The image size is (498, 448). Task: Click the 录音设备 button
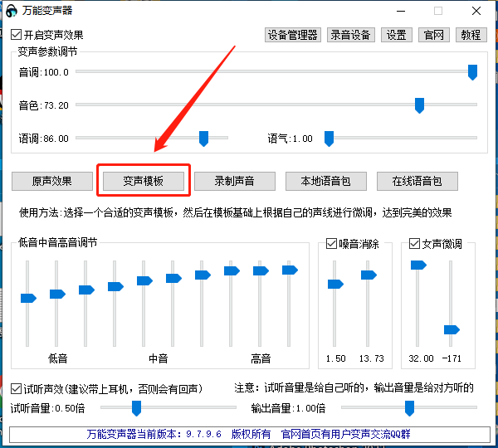point(351,35)
